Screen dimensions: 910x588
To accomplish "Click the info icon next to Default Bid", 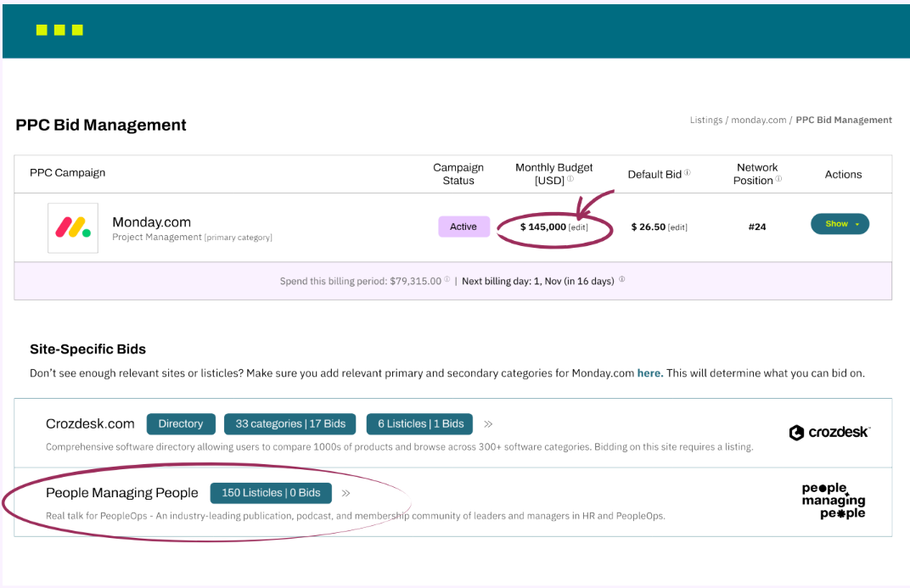I will 688,174.
